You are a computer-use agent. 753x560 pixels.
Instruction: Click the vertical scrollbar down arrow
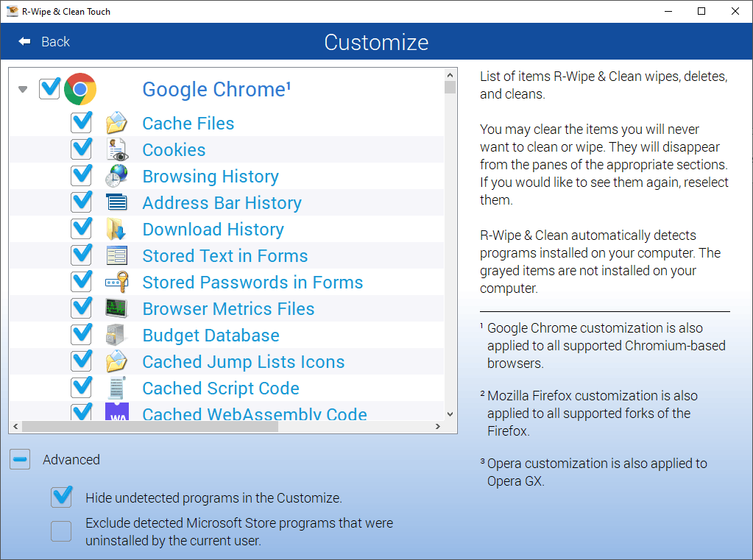click(x=450, y=414)
